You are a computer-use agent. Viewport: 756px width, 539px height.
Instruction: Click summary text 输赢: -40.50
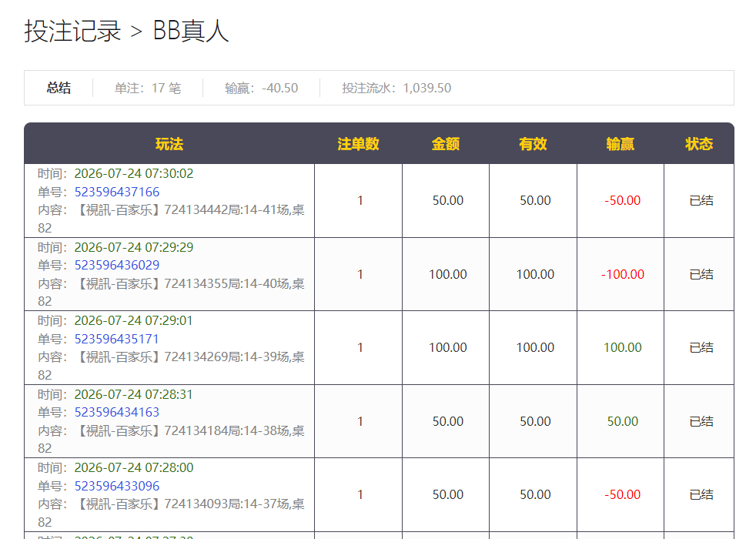coord(261,88)
